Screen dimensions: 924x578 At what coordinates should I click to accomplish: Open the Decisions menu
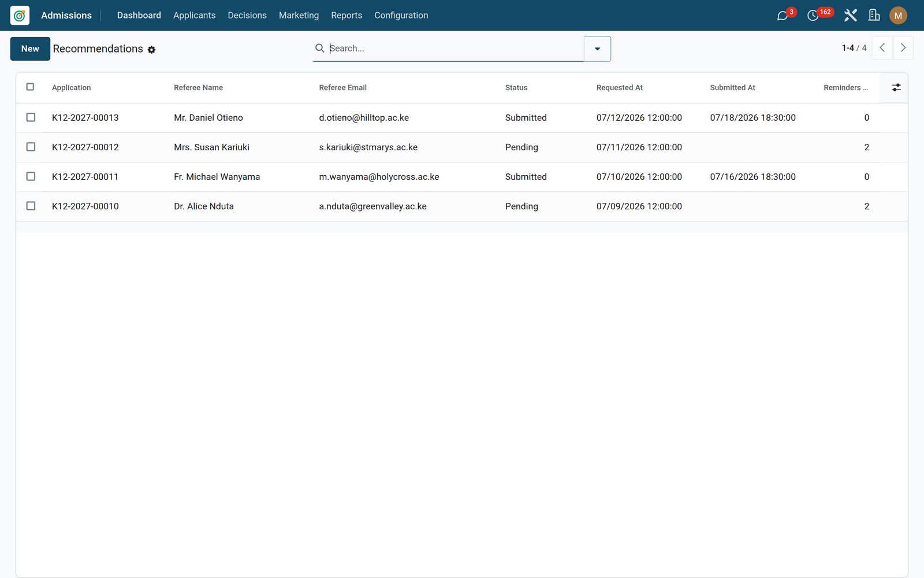[247, 16]
